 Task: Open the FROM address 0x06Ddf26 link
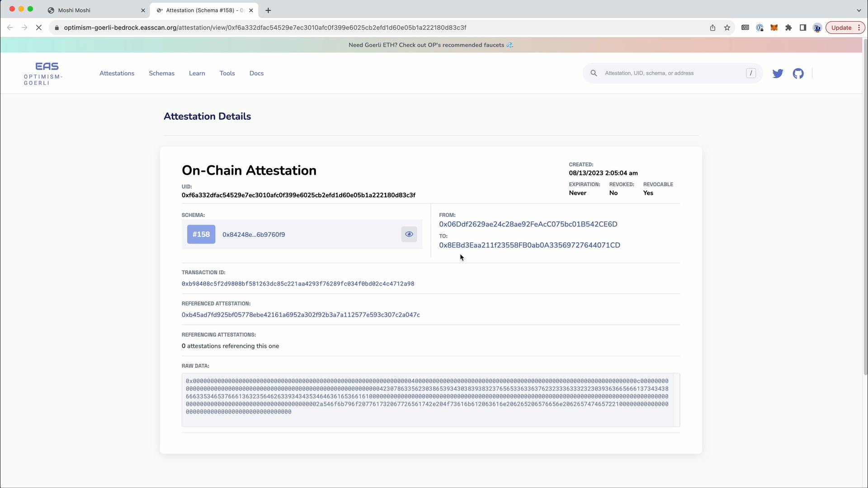pyautogui.click(x=528, y=224)
